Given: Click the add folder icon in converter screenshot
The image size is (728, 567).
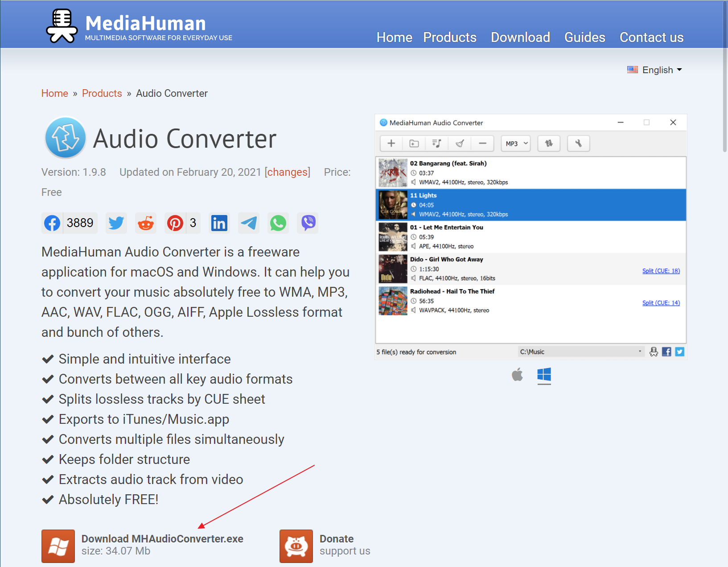Looking at the screenshot, I should (414, 143).
